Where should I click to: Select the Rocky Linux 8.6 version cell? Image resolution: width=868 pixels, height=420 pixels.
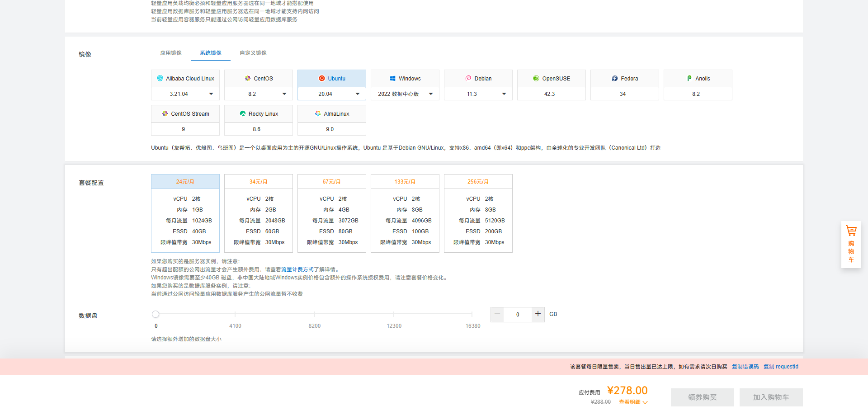[259, 129]
